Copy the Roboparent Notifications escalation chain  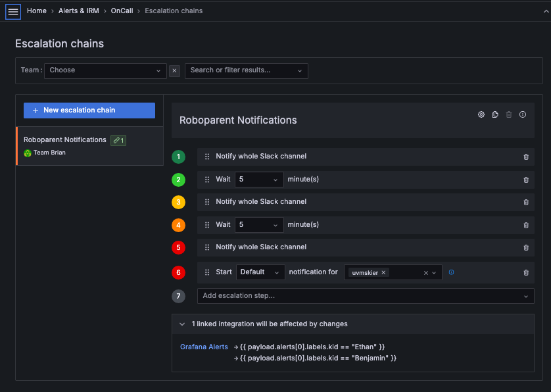494,114
